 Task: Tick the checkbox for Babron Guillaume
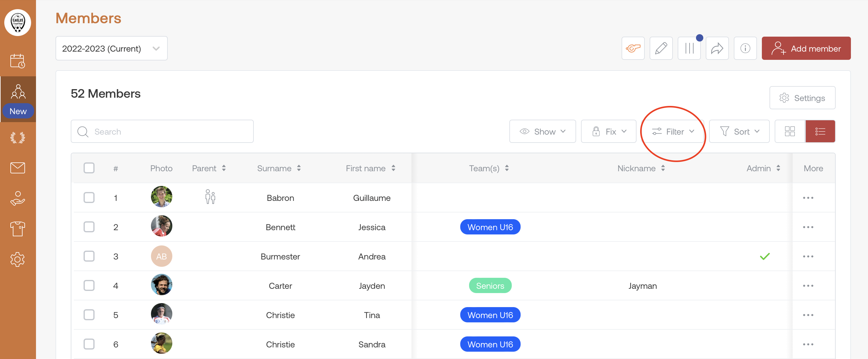click(x=89, y=198)
